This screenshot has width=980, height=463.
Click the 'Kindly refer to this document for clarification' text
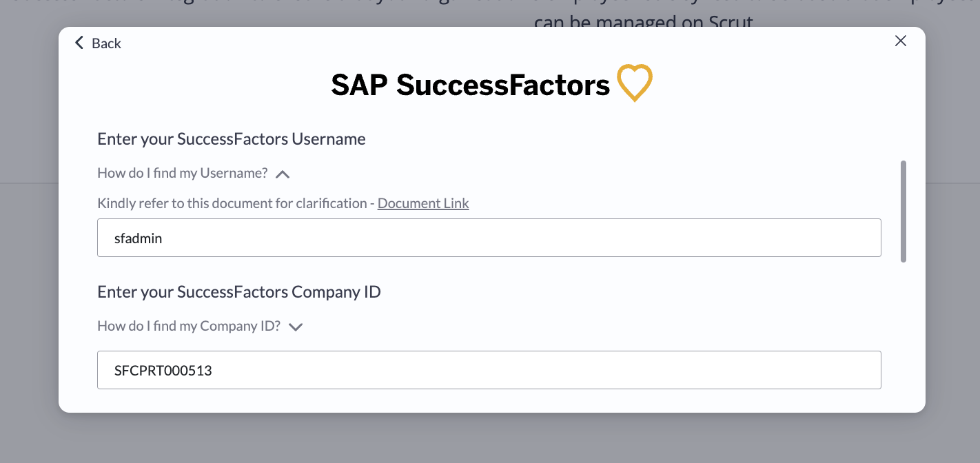pos(232,203)
